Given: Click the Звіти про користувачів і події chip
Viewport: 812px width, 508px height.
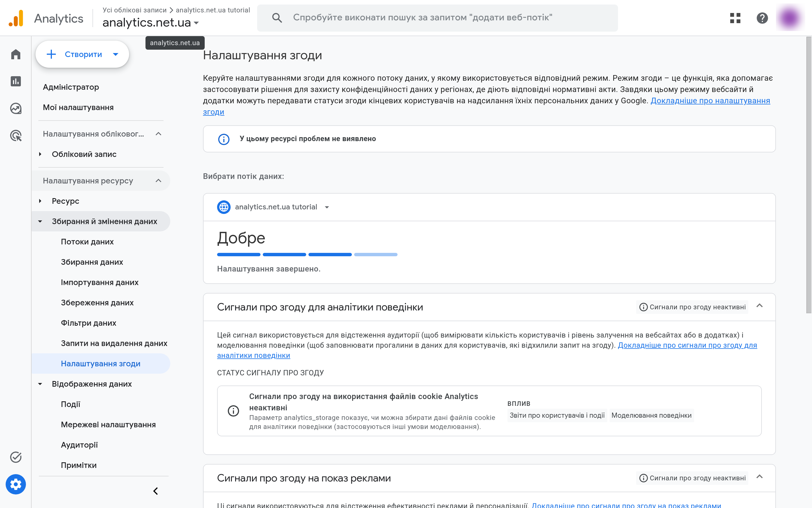Looking at the screenshot, I should [557, 415].
